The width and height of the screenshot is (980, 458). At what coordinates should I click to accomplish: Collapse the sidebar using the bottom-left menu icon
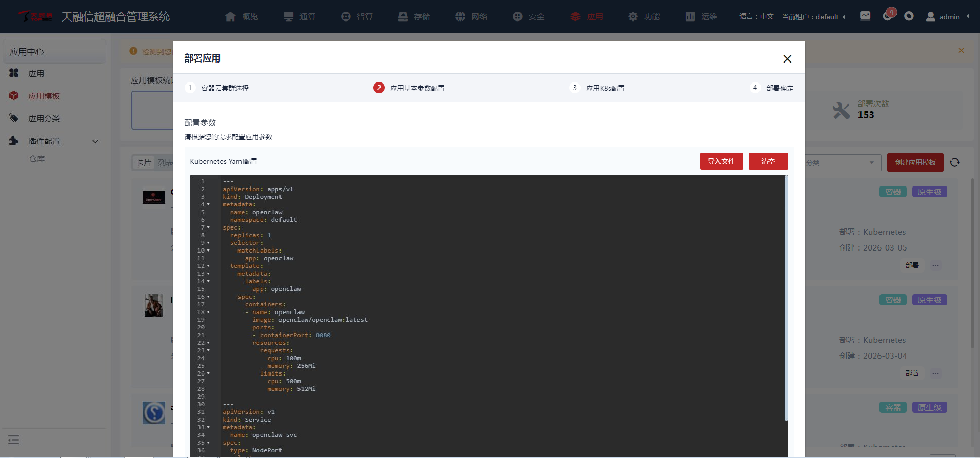click(14, 440)
